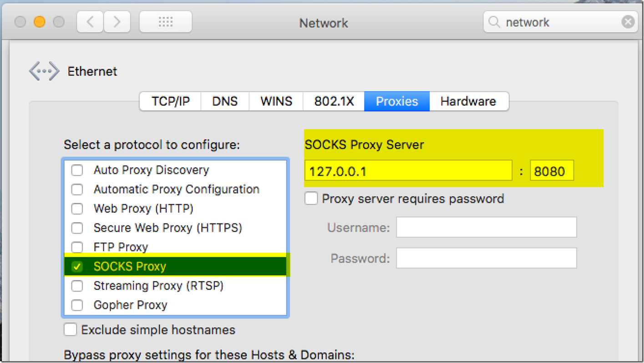
Task: Click the Bypass proxy settings label
Action: 209,355
